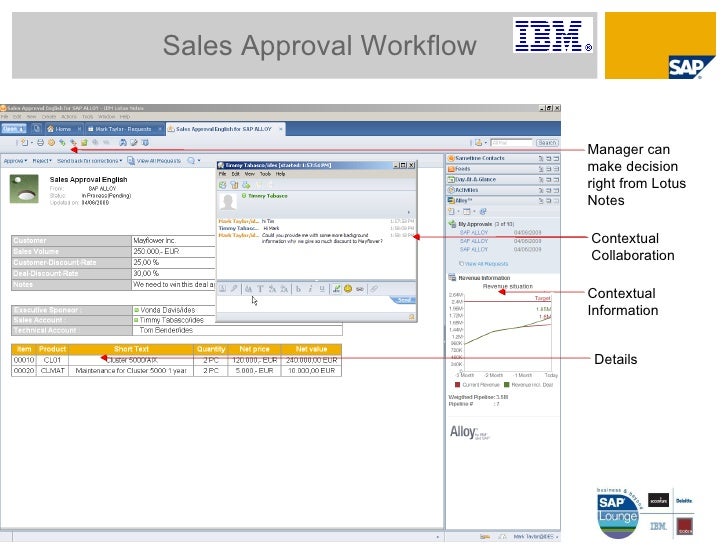Click the Mayflower Inc. customer cell

point(174,240)
